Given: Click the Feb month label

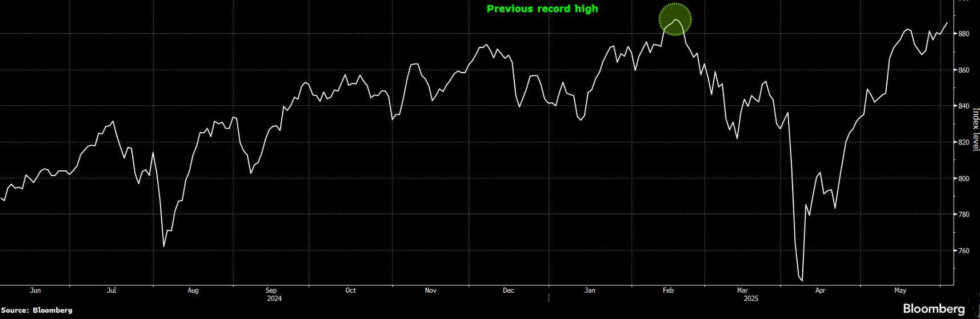Looking at the screenshot, I should click(x=668, y=290).
